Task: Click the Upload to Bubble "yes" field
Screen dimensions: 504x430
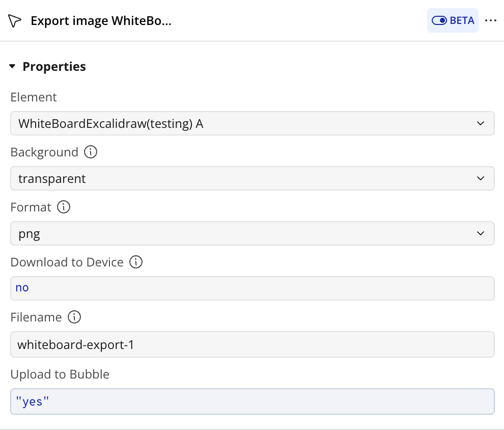Action: [253, 401]
